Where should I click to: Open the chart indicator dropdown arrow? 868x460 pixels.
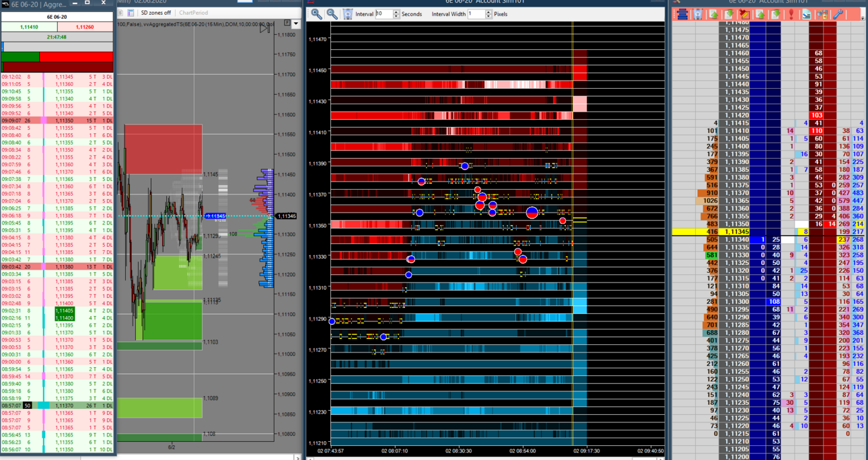click(x=295, y=24)
